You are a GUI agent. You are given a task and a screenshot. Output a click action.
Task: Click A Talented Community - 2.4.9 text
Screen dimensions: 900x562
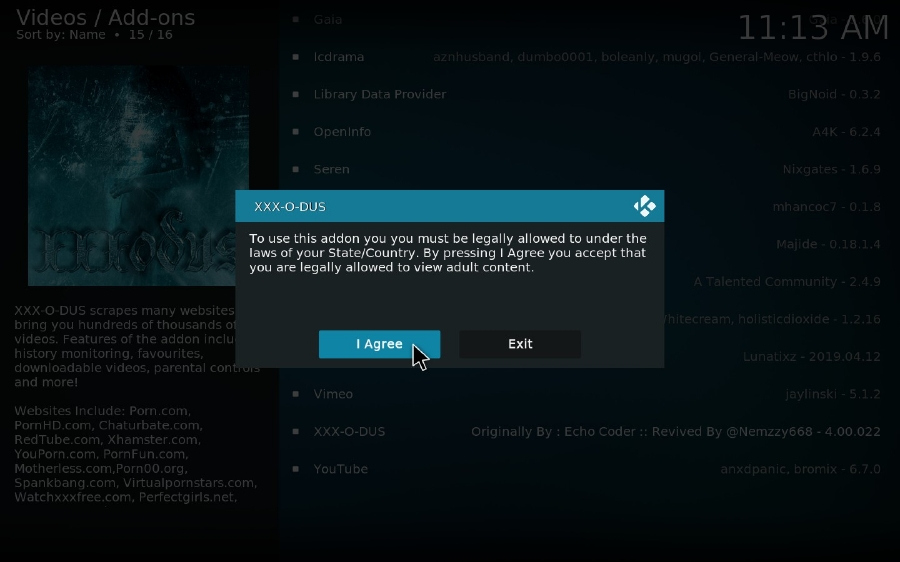tap(787, 282)
